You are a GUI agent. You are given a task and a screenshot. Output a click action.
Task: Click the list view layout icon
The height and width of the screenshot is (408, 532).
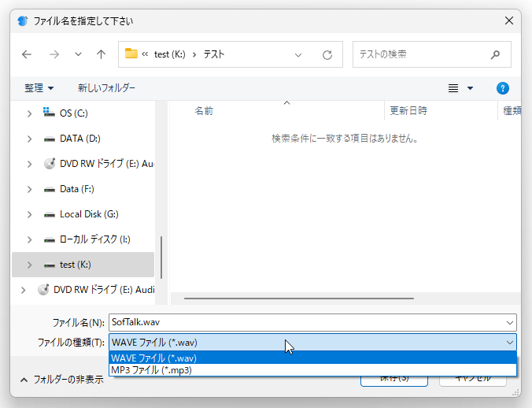click(453, 88)
